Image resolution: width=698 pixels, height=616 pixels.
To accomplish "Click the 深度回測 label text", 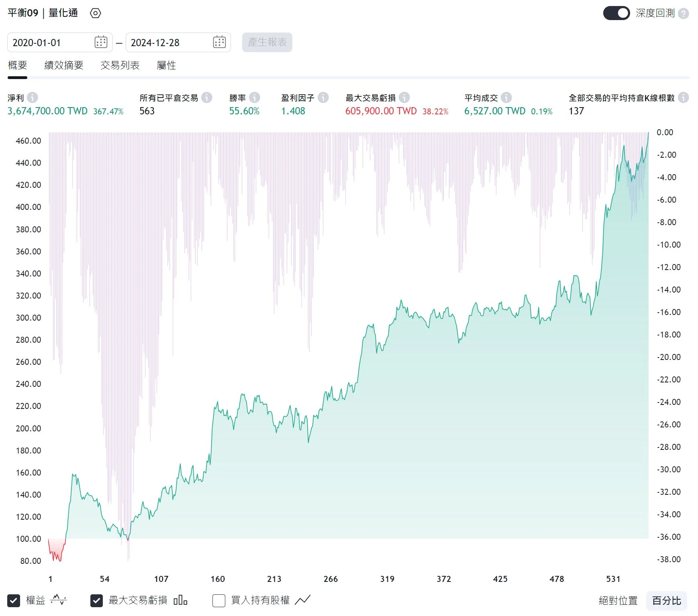I will [655, 13].
